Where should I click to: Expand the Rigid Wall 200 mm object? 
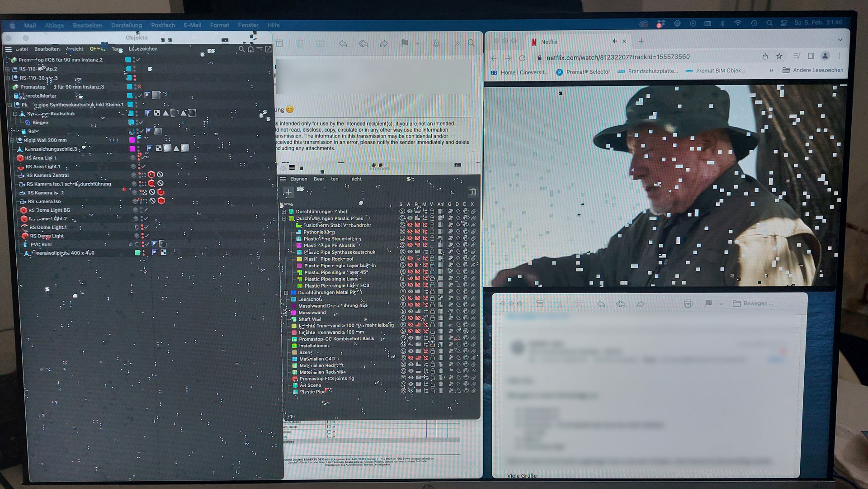pyautogui.click(x=12, y=140)
